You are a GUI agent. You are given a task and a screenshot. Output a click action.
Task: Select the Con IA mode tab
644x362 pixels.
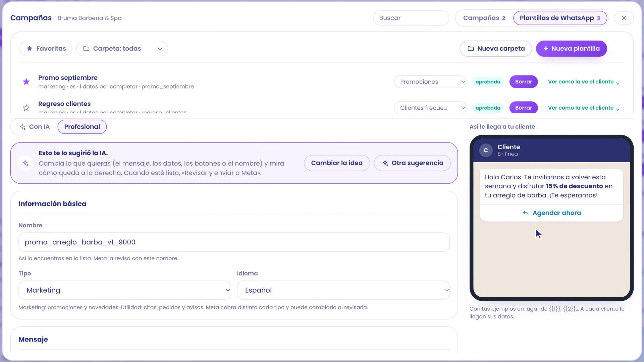point(35,127)
